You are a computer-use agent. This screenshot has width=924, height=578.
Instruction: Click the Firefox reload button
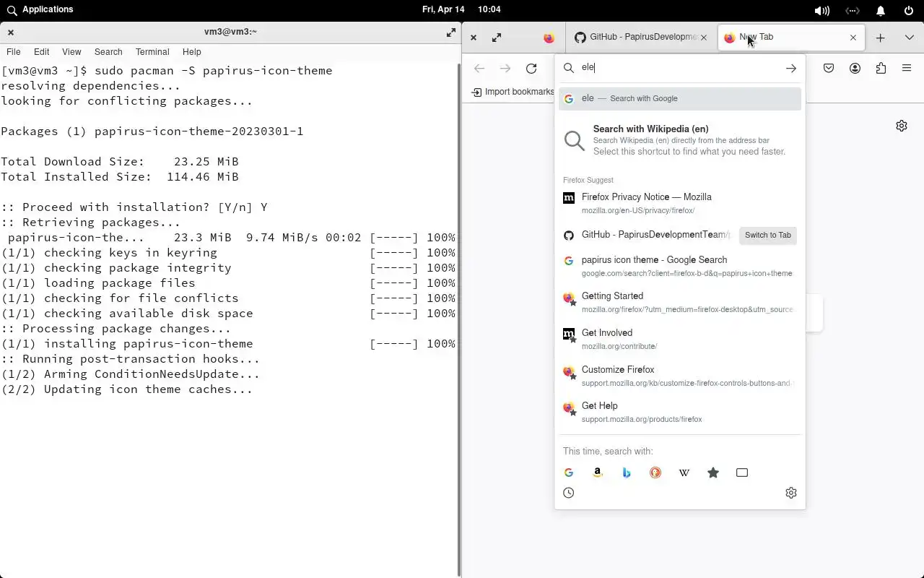tap(531, 68)
